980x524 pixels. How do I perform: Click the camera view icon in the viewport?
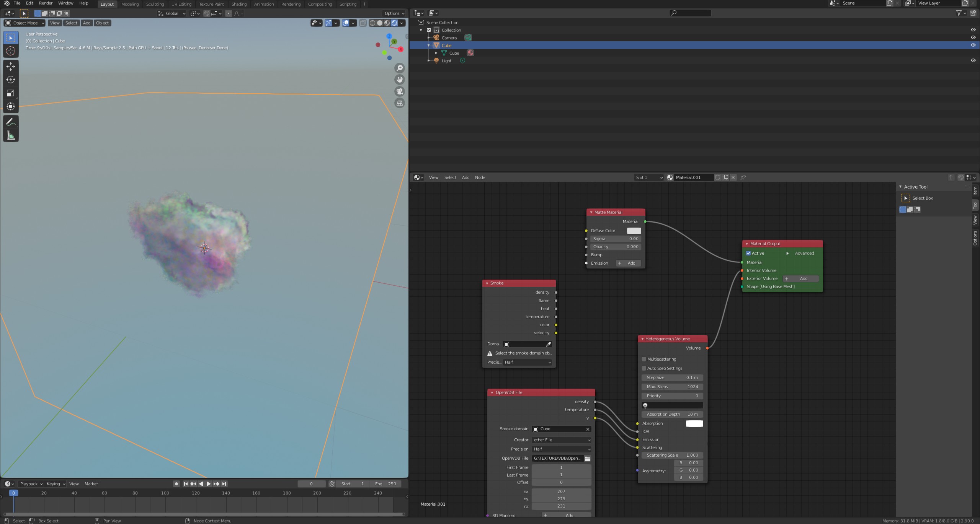400,91
